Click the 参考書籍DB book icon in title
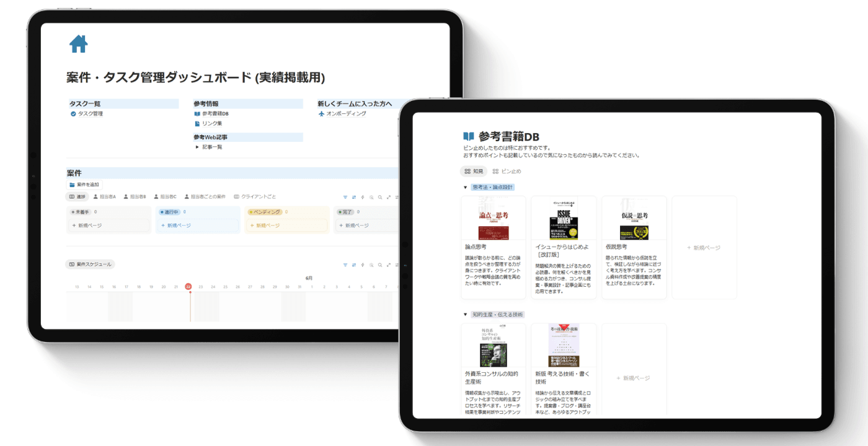868x446 pixels. pos(469,136)
